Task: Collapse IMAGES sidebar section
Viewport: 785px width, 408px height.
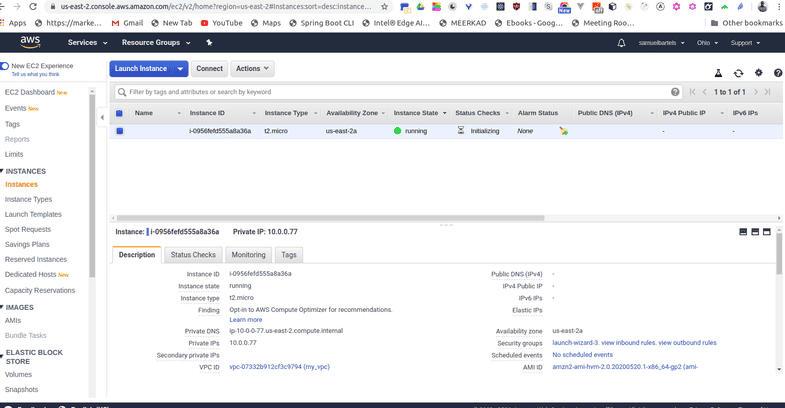Action: click(x=2, y=307)
